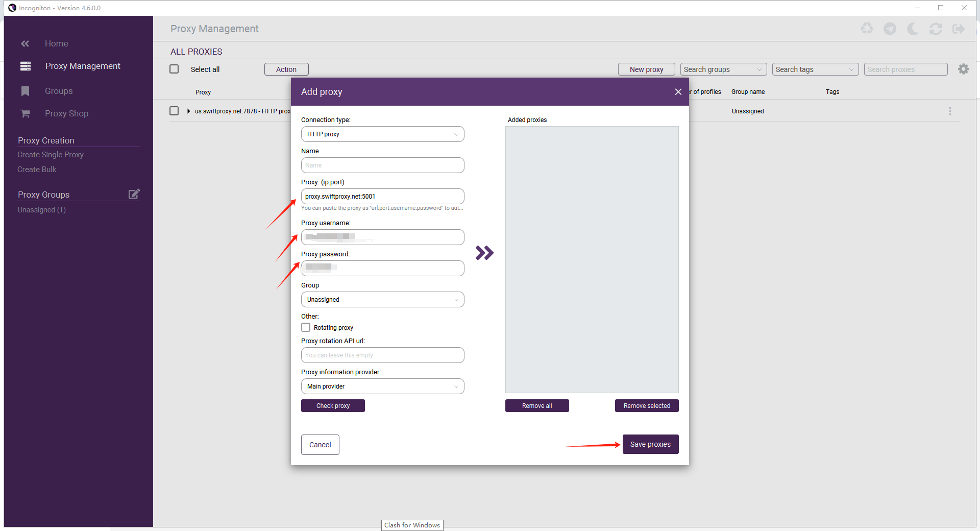Expand Proxy information provider dropdown
The image size is (980, 531).
point(382,387)
